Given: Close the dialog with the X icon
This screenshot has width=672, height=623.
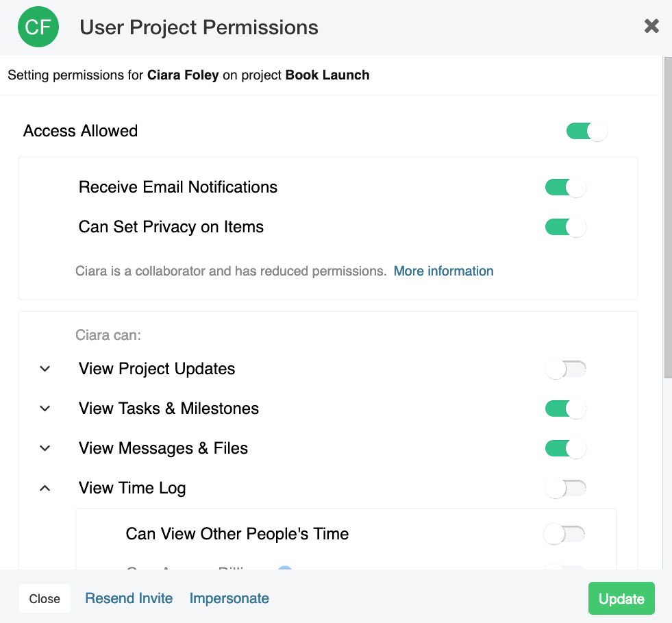Looking at the screenshot, I should coord(651,26).
